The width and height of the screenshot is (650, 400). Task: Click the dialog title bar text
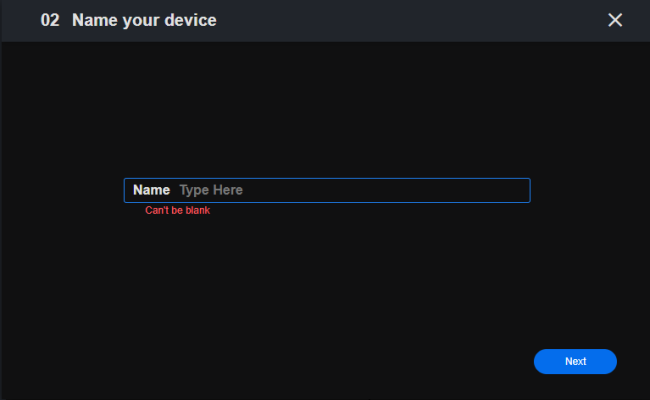click(144, 20)
